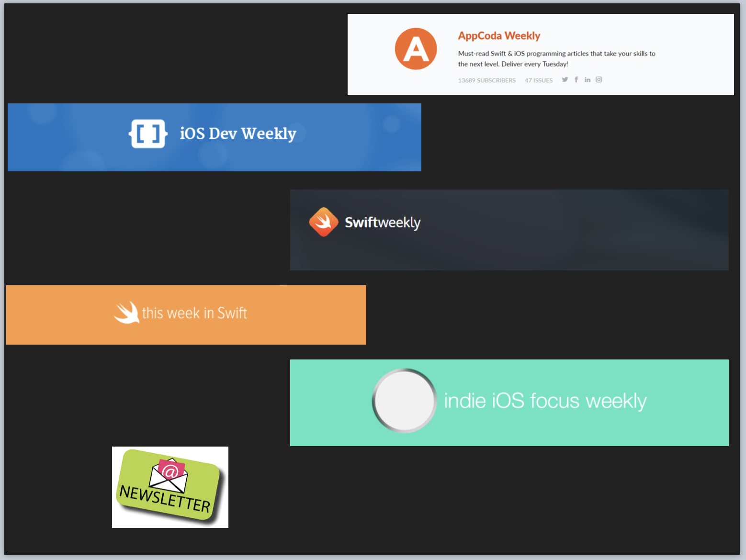Open the AppCoda Instagram icon
This screenshot has height=560, width=746.
click(599, 79)
